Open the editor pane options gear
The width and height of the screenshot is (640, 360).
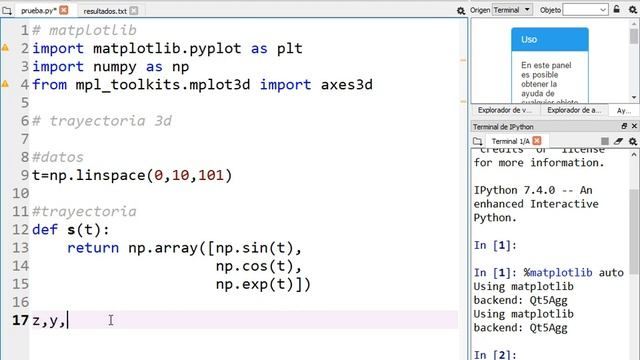(461, 11)
